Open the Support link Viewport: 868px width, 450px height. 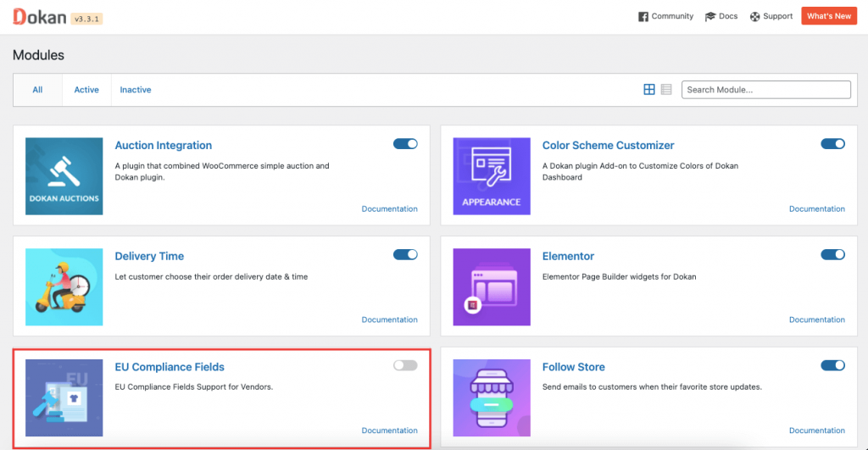(x=771, y=17)
